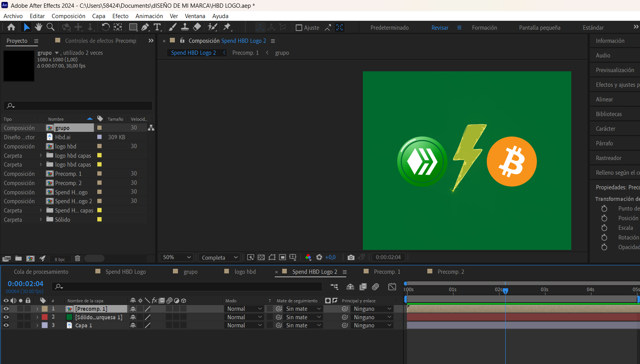Select the Home icon in toolbar
640x364 pixels.
point(11,27)
